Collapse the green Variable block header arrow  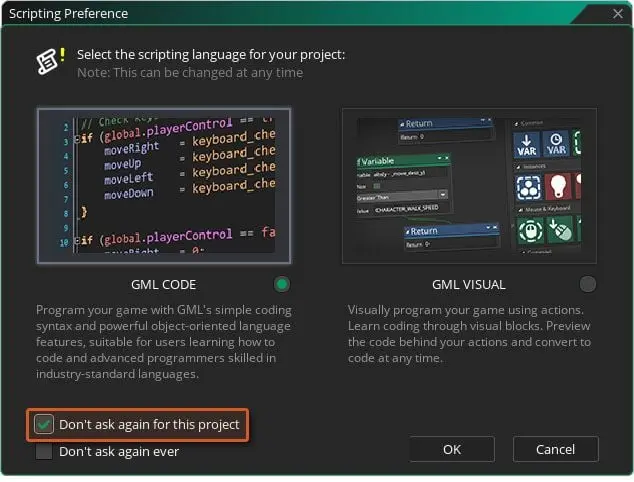coord(441,159)
